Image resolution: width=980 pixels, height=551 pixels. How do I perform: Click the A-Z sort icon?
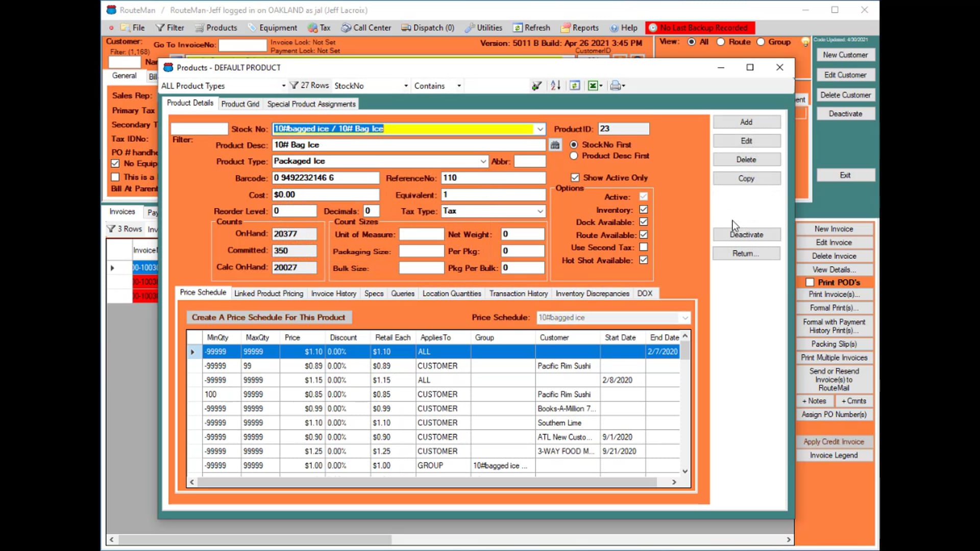[x=556, y=86]
